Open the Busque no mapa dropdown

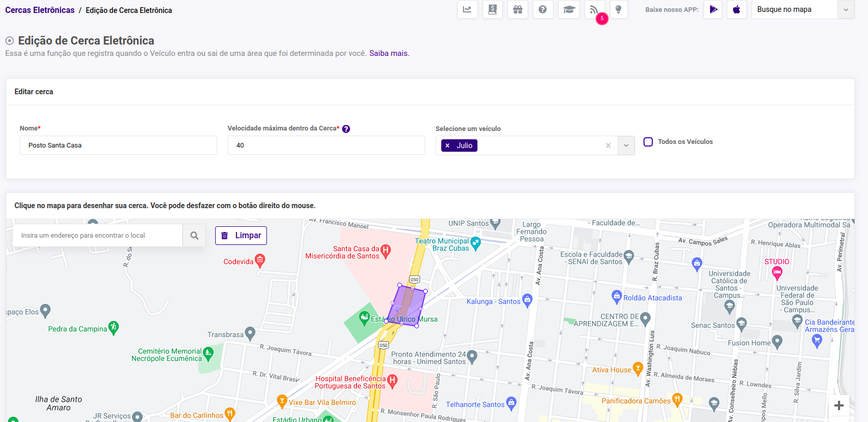pyautogui.click(x=846, y=10)
